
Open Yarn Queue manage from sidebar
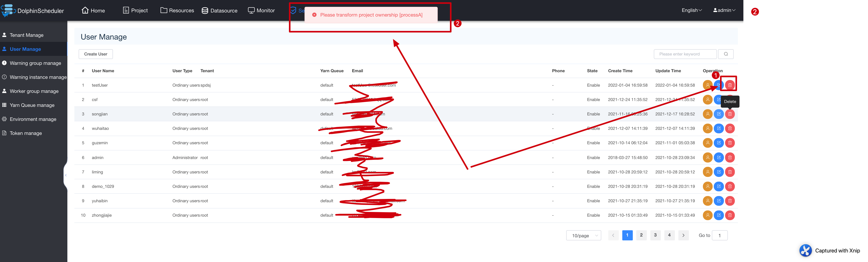click(32, 105)
